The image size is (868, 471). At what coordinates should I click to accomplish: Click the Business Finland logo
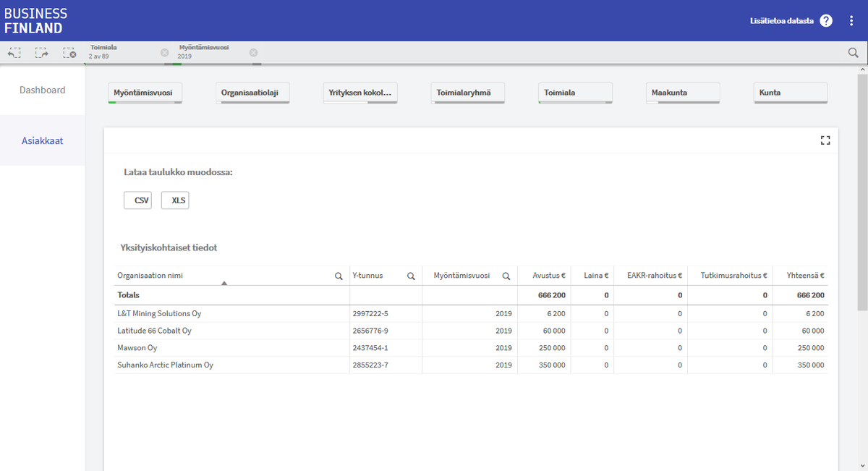(x=36, y=21)
